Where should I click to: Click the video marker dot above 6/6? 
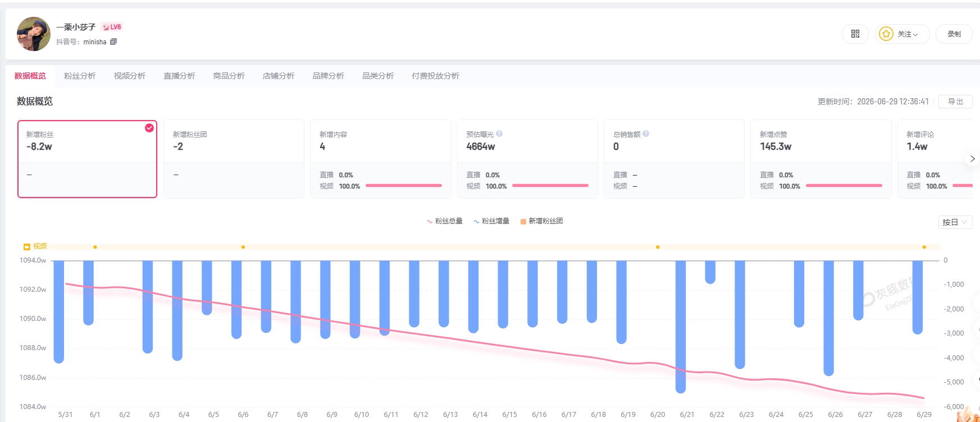click(243, 247)
